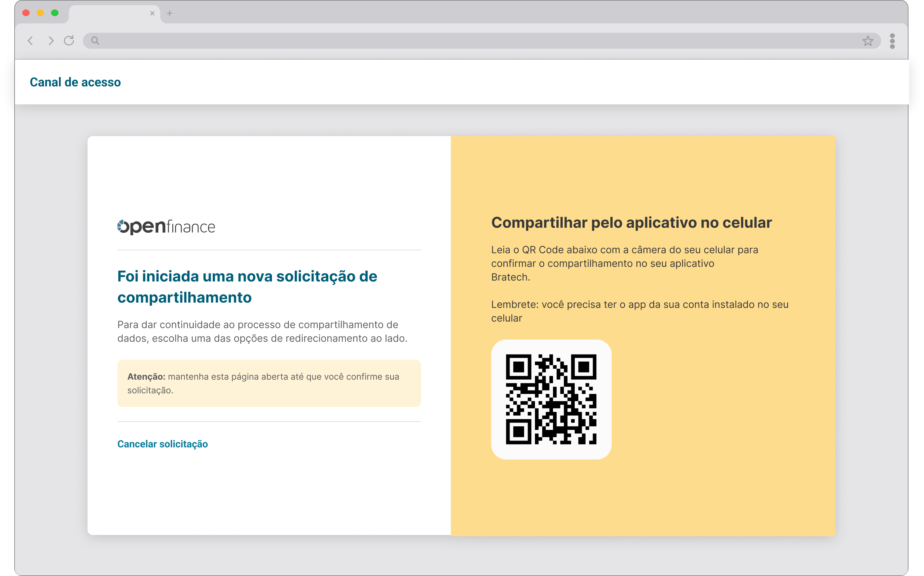Click the text Leia o QR Code abaixo

(624, 263)
